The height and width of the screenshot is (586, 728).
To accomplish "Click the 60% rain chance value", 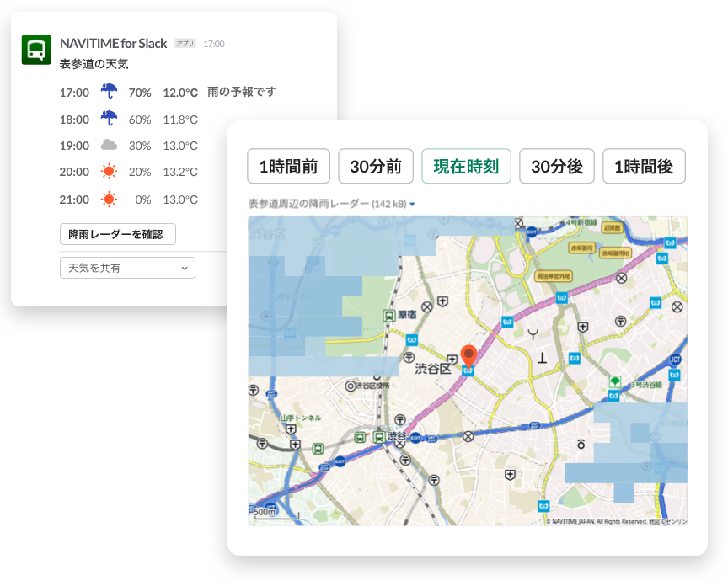I will click(140, 120).
